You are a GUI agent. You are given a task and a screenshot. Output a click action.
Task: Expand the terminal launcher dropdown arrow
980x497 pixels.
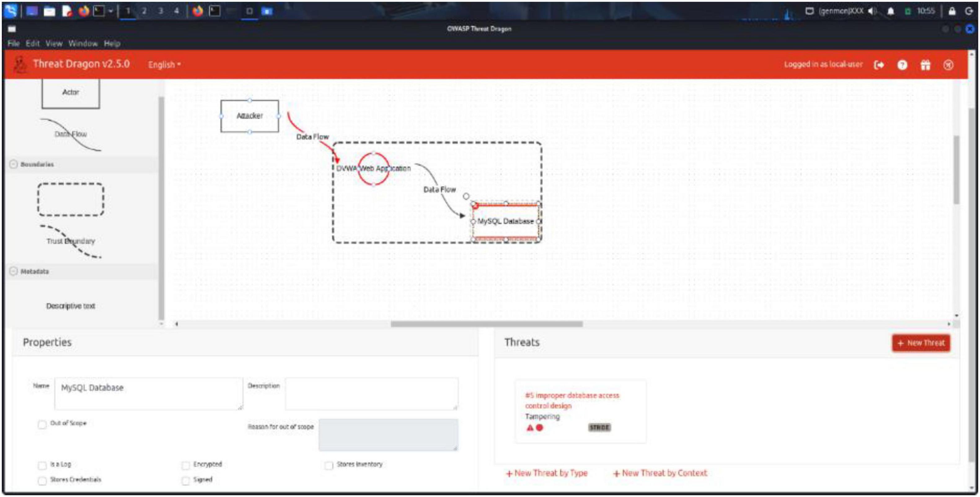(x=110, y=11)
